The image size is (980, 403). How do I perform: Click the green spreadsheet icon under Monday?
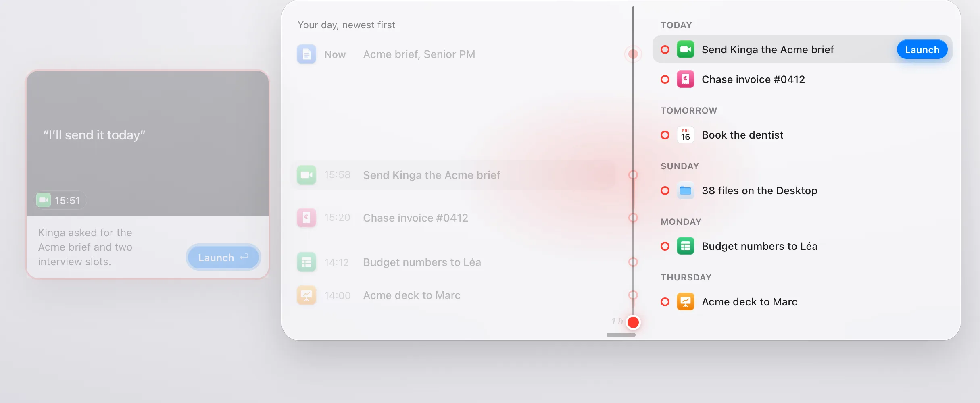click(x=685, y=246)
